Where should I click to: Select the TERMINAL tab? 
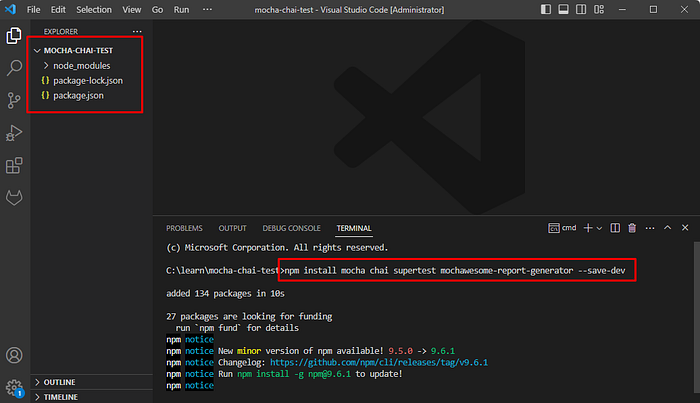[354, 228]
